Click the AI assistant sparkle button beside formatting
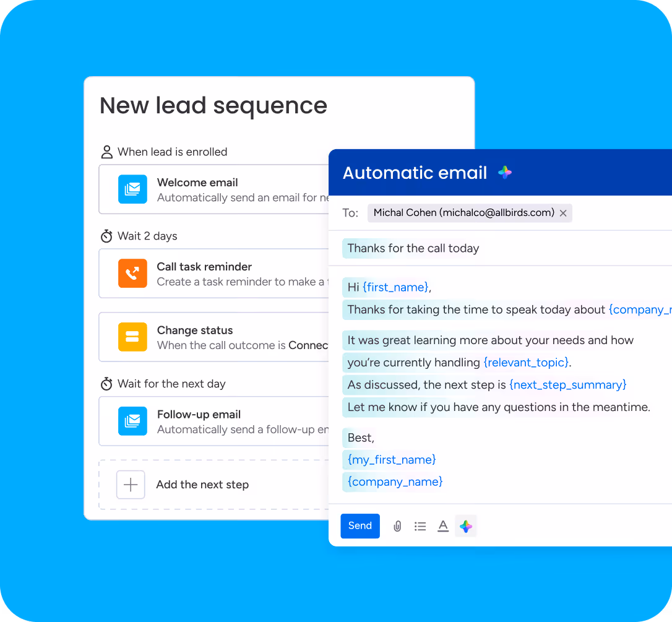The height and width of the screenshot is (622, 672). 466,526
